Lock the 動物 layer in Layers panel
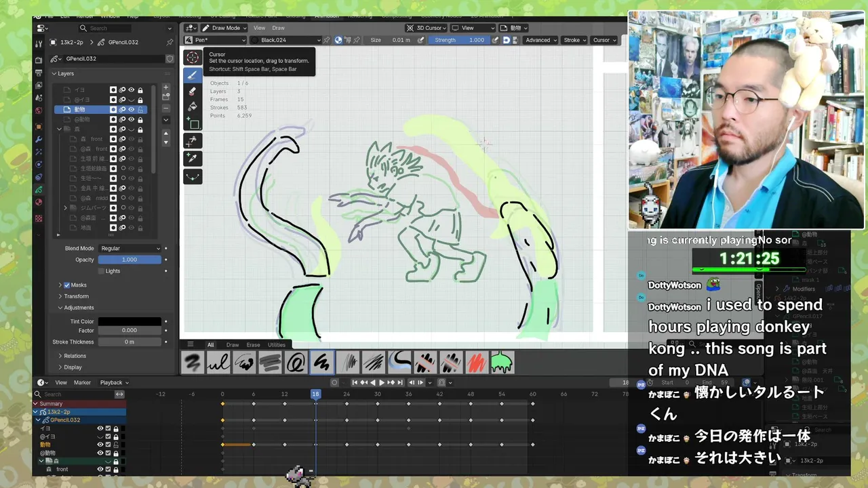 pyautogui.click(x=140, y=110)
